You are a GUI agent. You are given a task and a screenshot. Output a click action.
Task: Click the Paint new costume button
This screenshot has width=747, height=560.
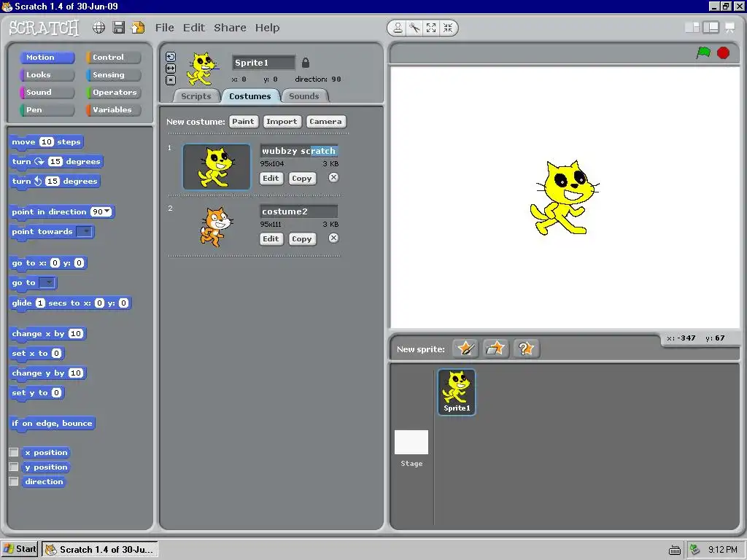coord(243,122)
